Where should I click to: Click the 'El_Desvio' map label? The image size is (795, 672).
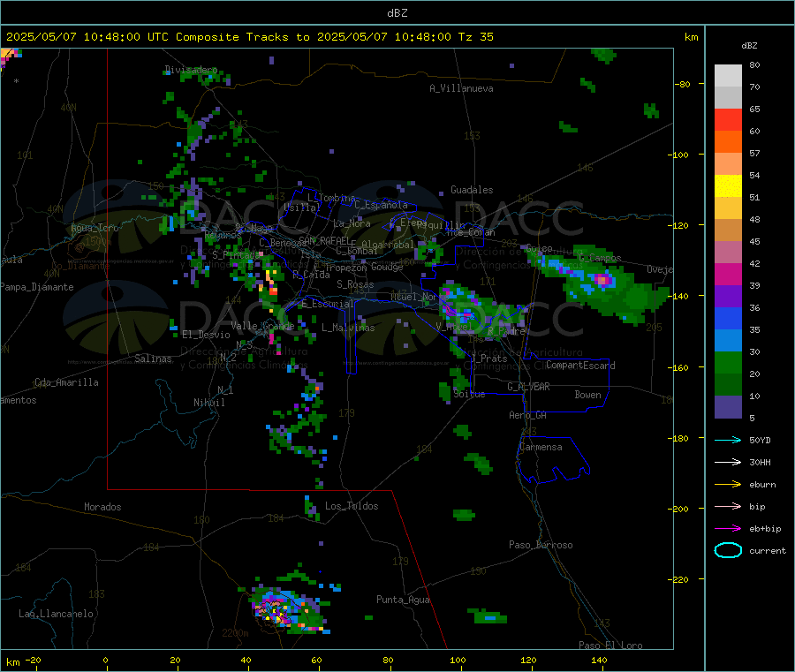tap(206, 335)
